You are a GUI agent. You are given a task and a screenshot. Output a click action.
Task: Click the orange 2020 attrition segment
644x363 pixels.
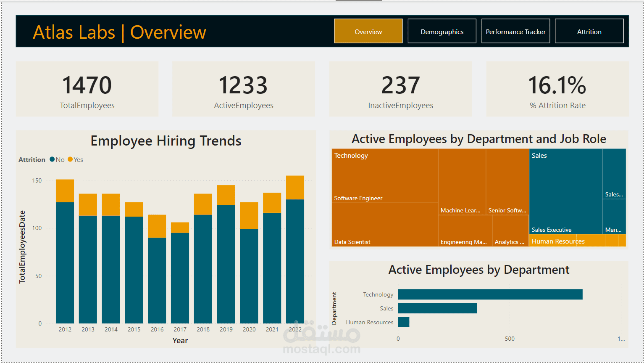pyautogui.click(x=249, y=216)
